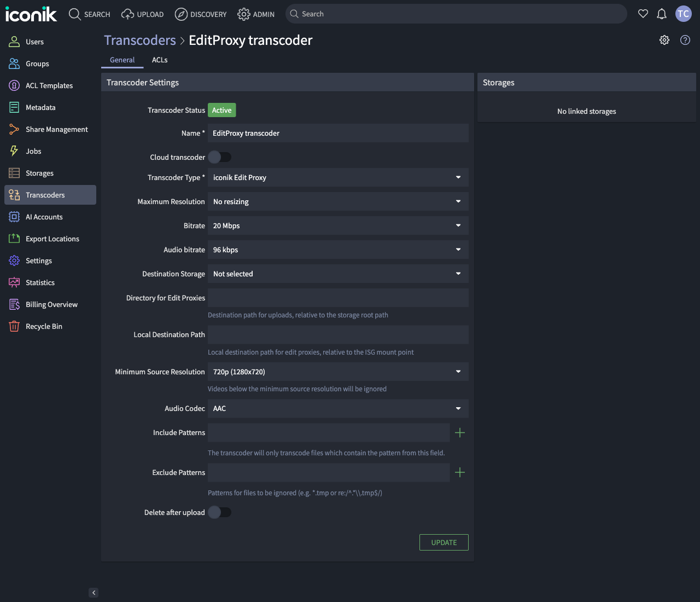Expand the Audio Codec selector
This screenshot has width=700, height=602.
338,408
